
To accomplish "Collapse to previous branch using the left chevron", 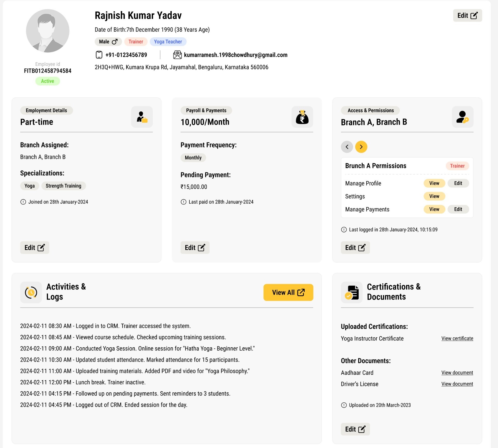I will tap(347, 147).
